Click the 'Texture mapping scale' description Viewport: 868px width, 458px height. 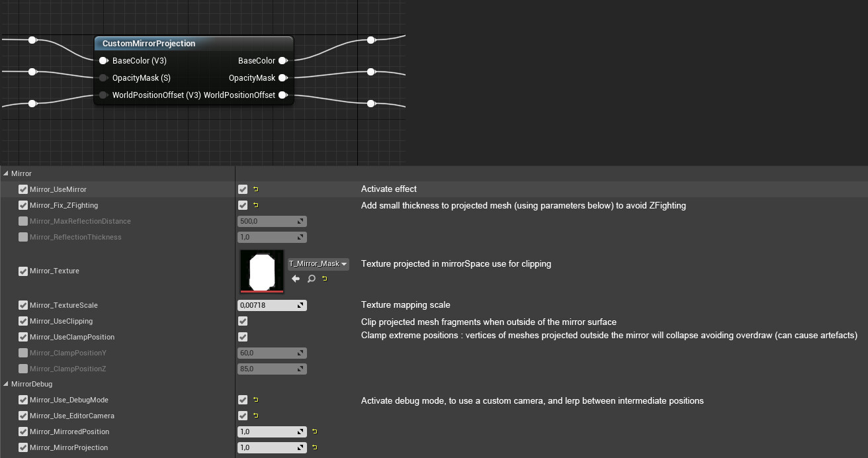pos(406,305)
